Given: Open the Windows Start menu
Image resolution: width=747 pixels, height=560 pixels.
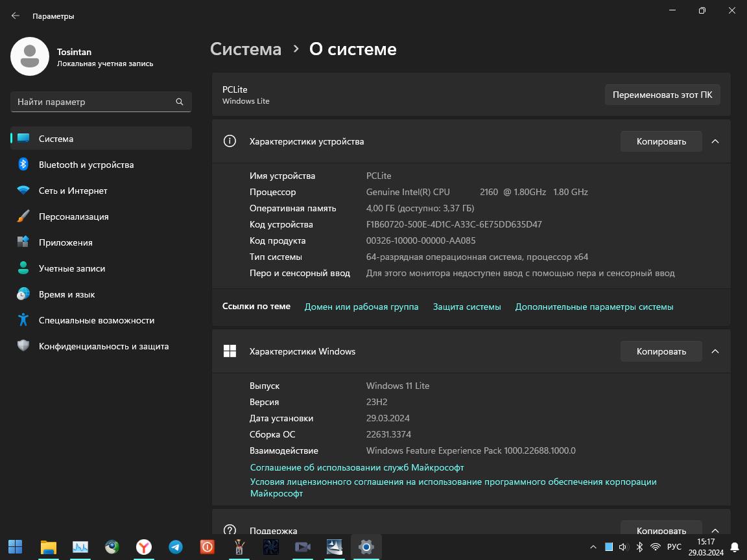Looking at the screenshot, I should pos(16,546).
